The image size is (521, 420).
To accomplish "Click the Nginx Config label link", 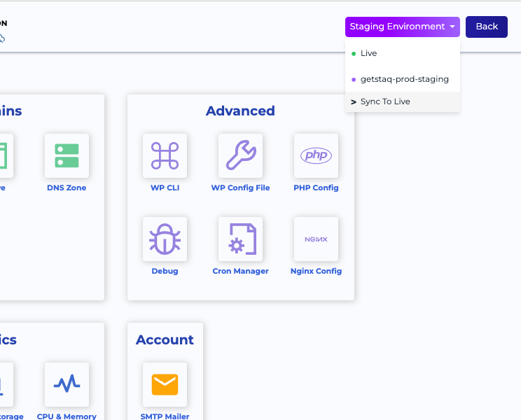I will [316, 272].
